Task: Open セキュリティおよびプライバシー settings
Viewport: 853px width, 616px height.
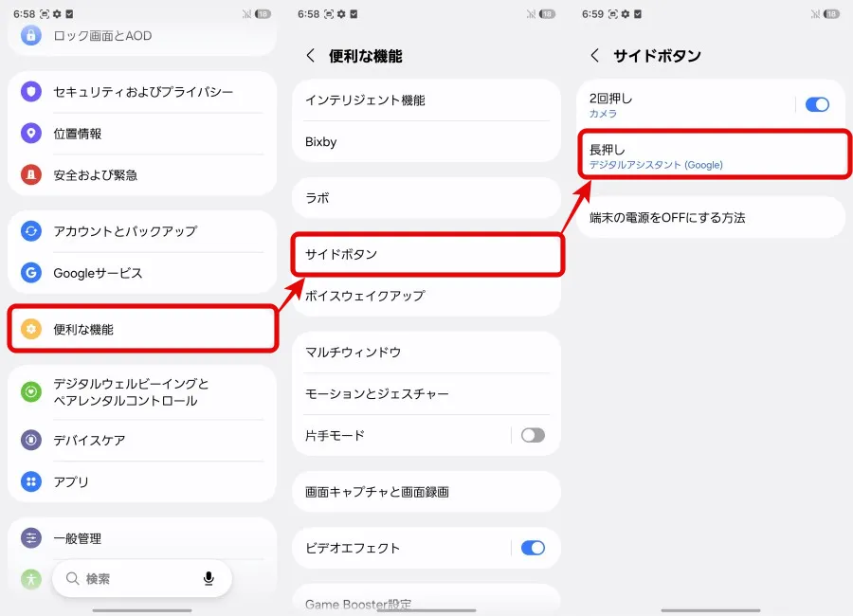Action: tap(142, 92)
